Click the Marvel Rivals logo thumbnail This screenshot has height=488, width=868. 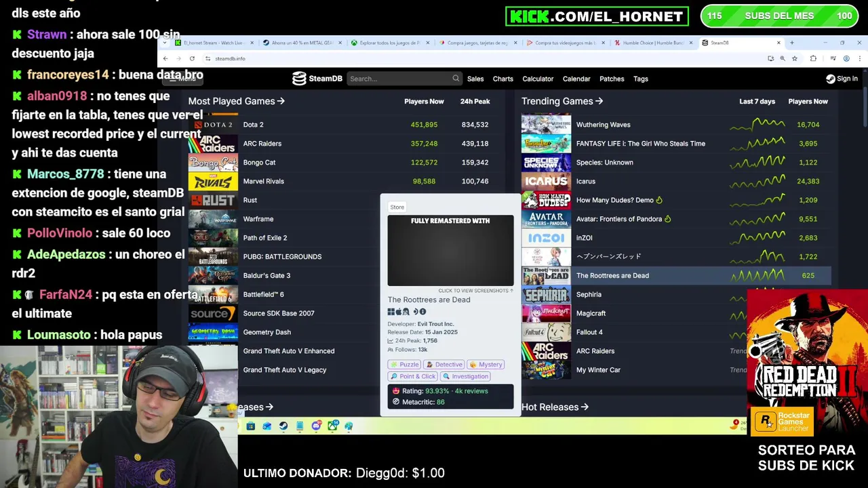point(213,181)
